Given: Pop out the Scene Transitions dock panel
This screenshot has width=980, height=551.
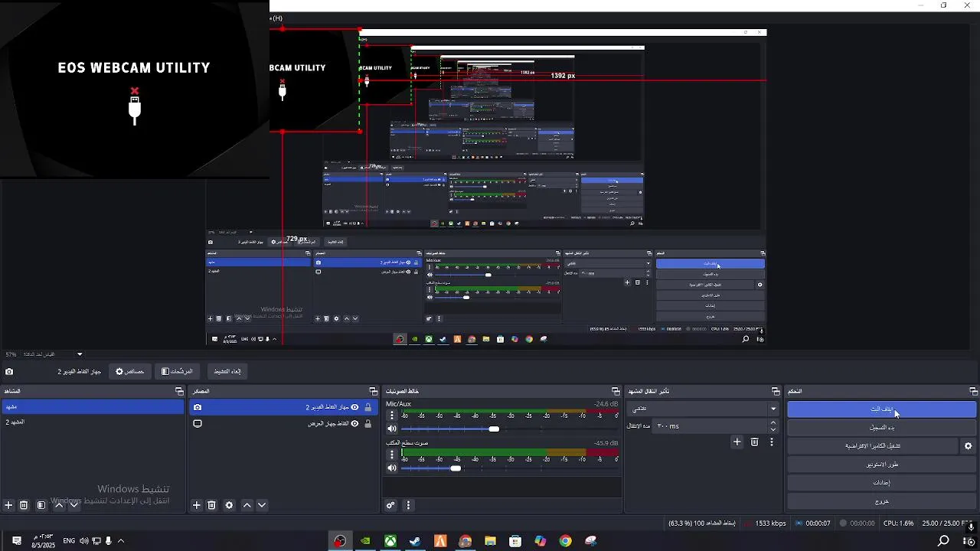Looking at the screenshot, I should pos(776,392).
